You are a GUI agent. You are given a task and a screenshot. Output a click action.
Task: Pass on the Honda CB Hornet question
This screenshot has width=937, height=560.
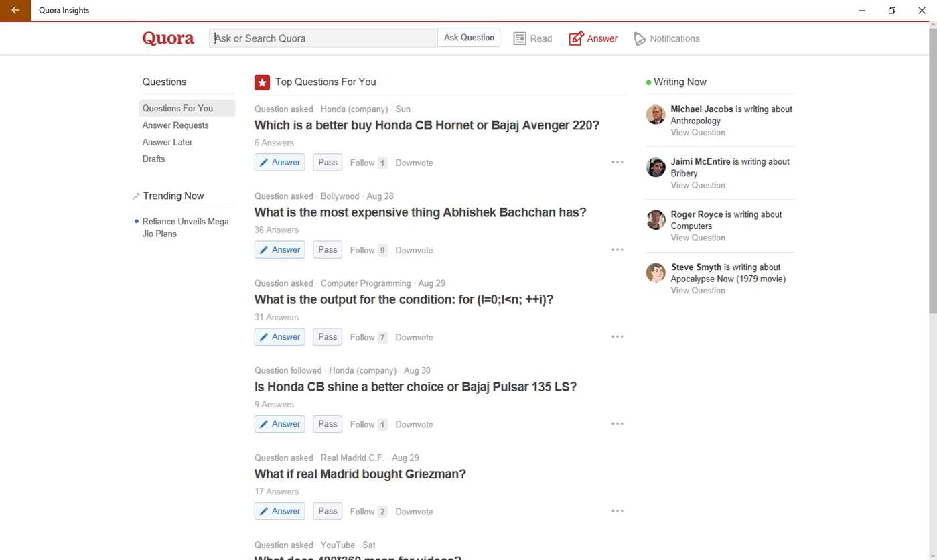328,162
